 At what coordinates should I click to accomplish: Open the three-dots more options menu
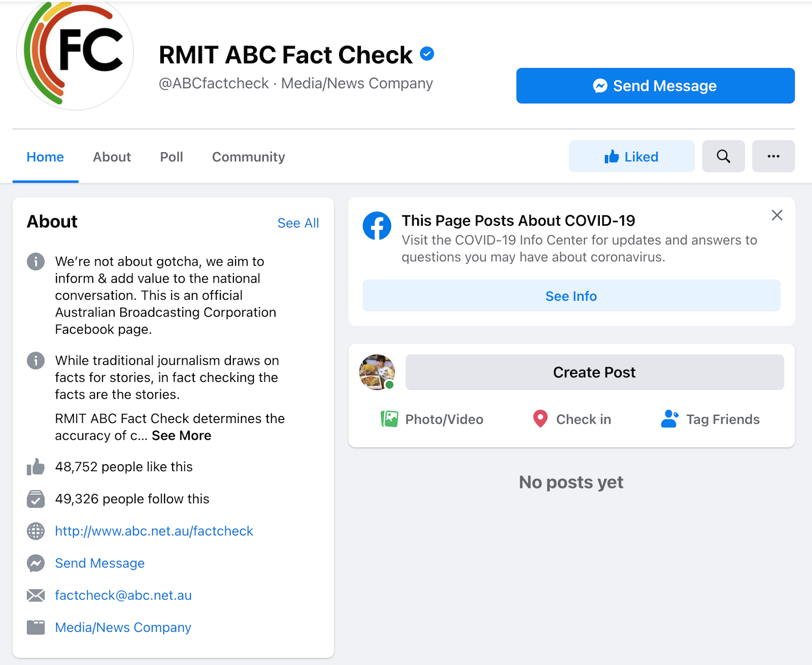[773, 156]
